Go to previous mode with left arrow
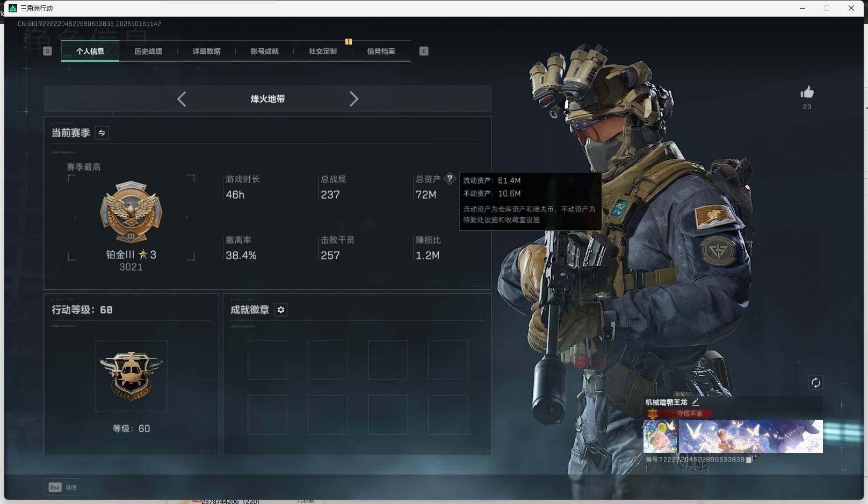This screenshot has width=868, height=504. (x=182, y=99)
